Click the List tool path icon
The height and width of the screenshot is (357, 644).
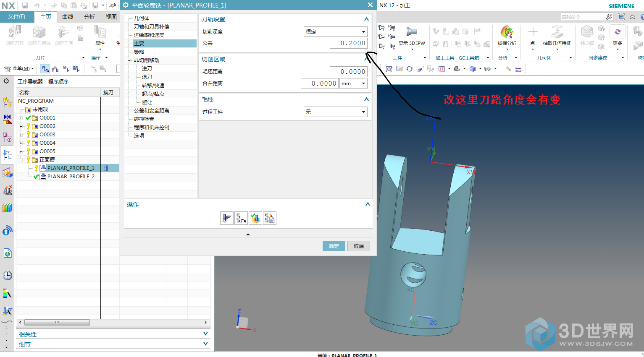270,218
